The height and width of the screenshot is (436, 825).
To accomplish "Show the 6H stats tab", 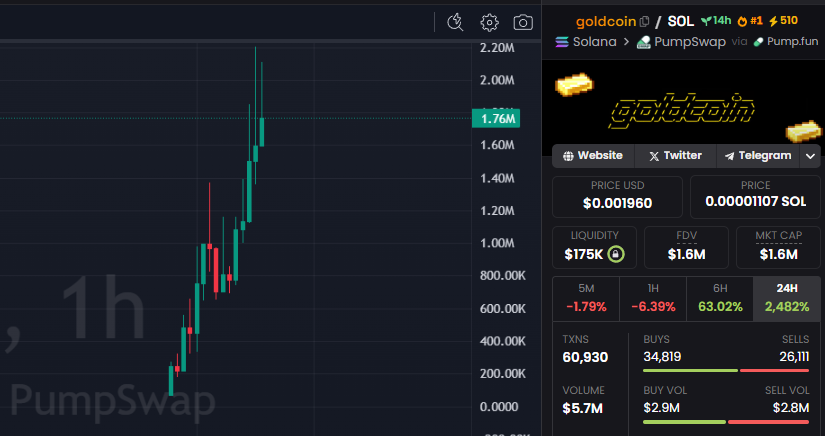I will coord(719,297).
